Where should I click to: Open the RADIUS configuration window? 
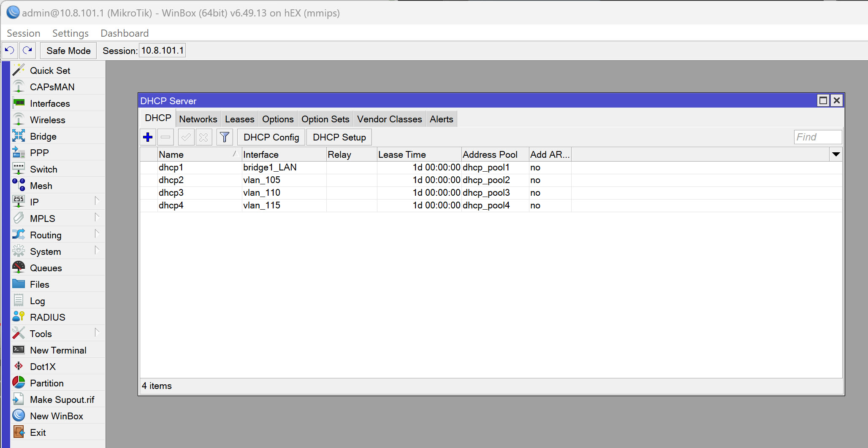pos(47,317)
